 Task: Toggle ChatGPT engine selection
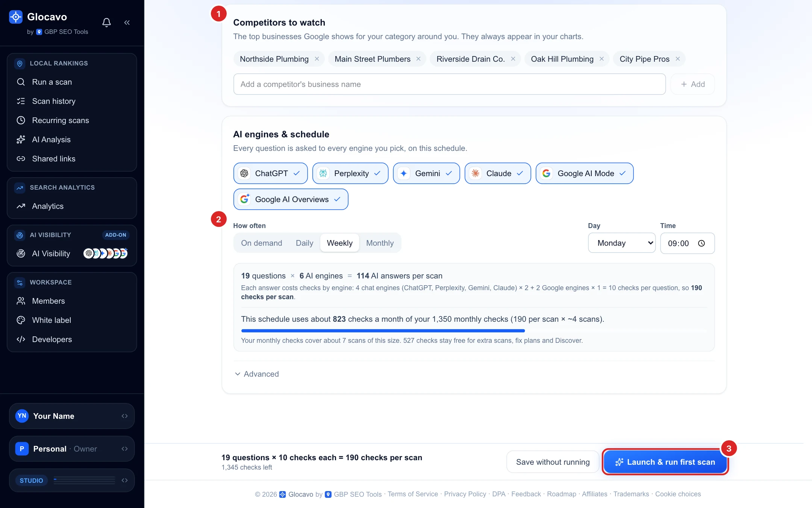click(270, 173)
